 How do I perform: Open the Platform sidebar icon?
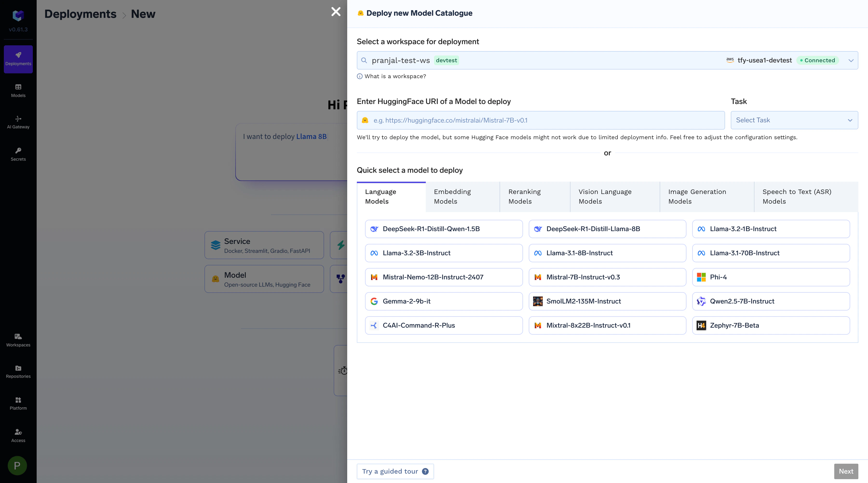coord(18,403)
